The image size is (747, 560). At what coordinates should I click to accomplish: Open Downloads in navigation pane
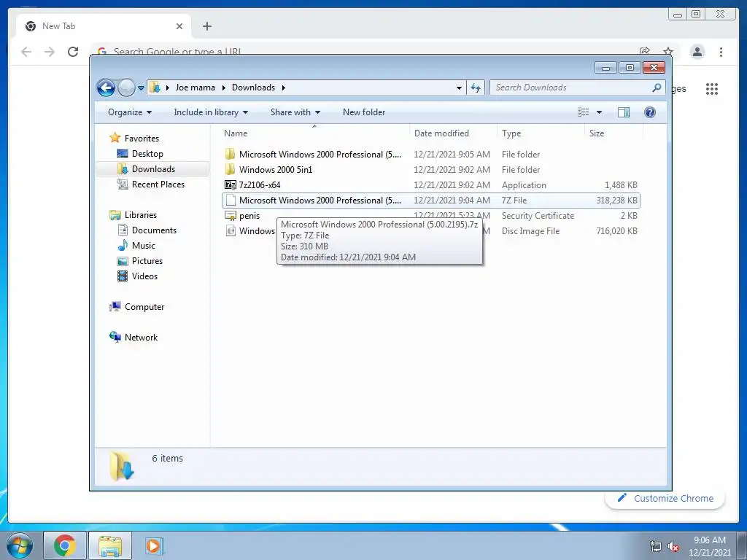click(153, 169)
